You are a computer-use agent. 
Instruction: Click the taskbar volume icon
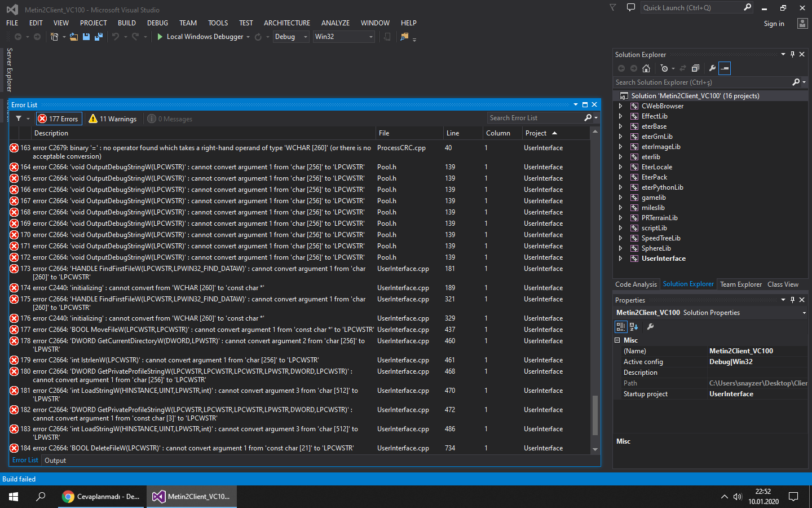click(738, 497)
